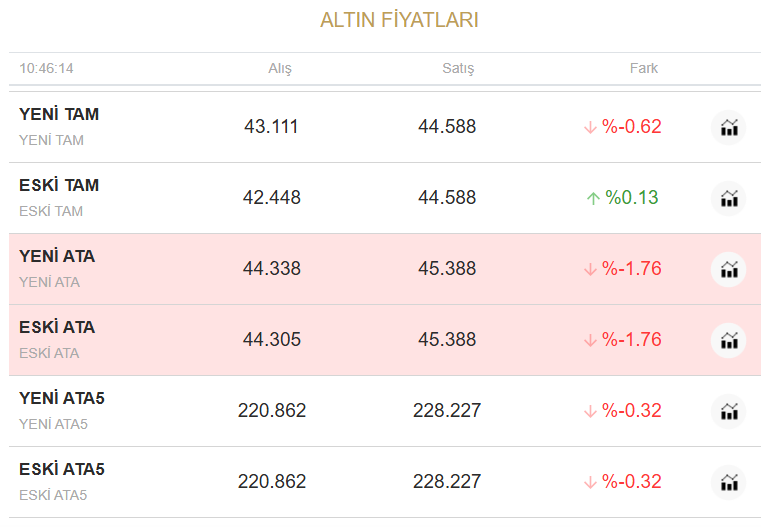Click the 10:46:14 timestamp
The width and height of the screenshot is (761, 527).
tap(47, 69)
